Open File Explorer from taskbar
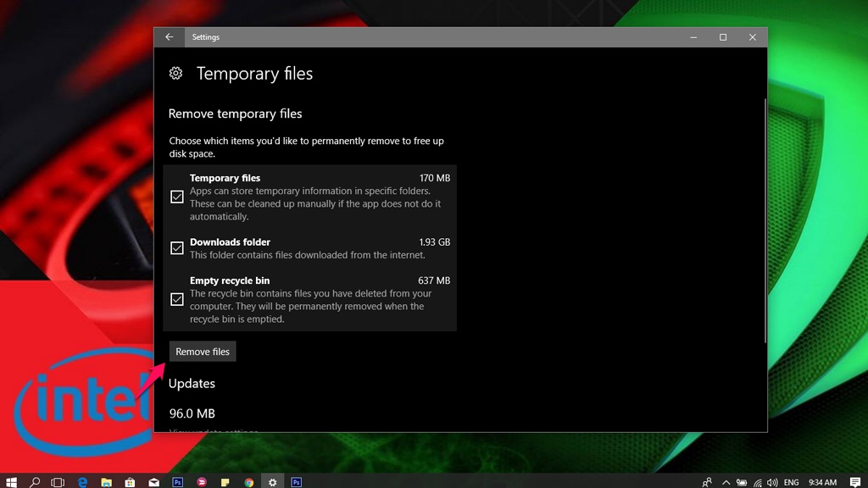Screen dimensions: 868x488 point(106,482)
